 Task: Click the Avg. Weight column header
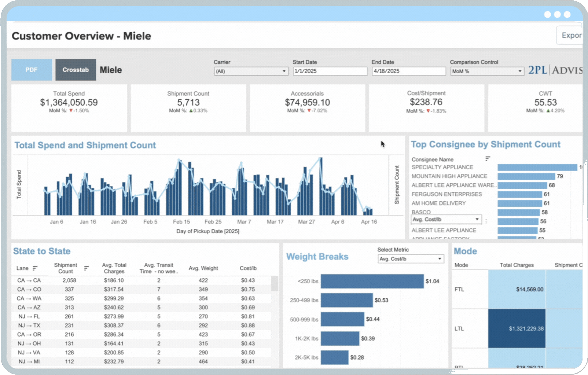click(203, 268)
